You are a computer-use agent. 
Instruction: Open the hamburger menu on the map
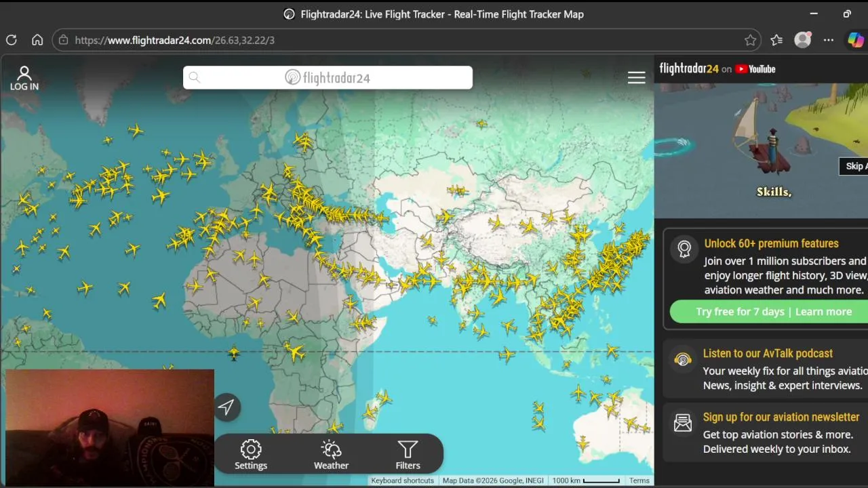636,78
